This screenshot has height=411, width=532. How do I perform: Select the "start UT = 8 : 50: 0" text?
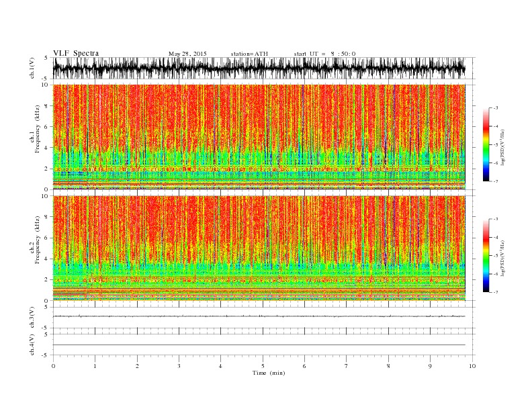(x=324, y=54)
